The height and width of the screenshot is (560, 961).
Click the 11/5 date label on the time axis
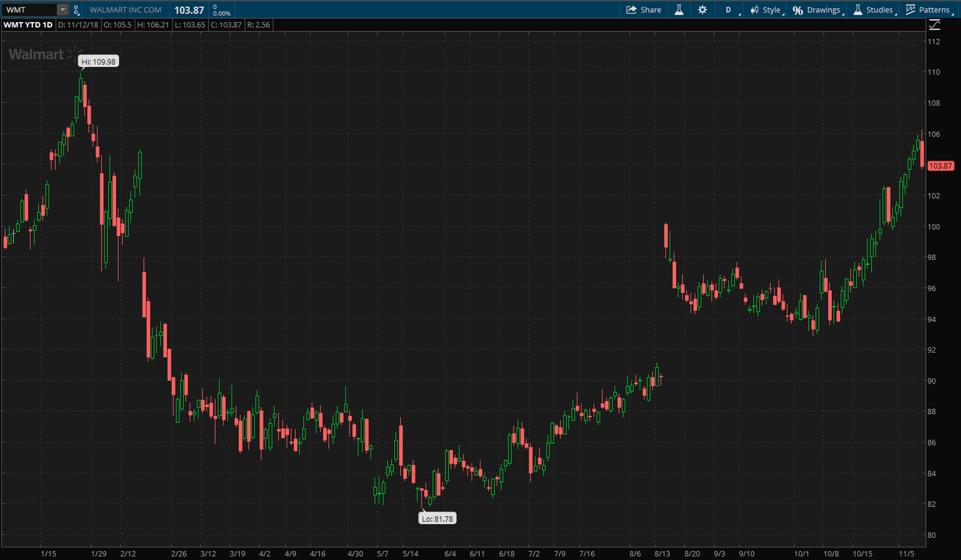point(906,553)
